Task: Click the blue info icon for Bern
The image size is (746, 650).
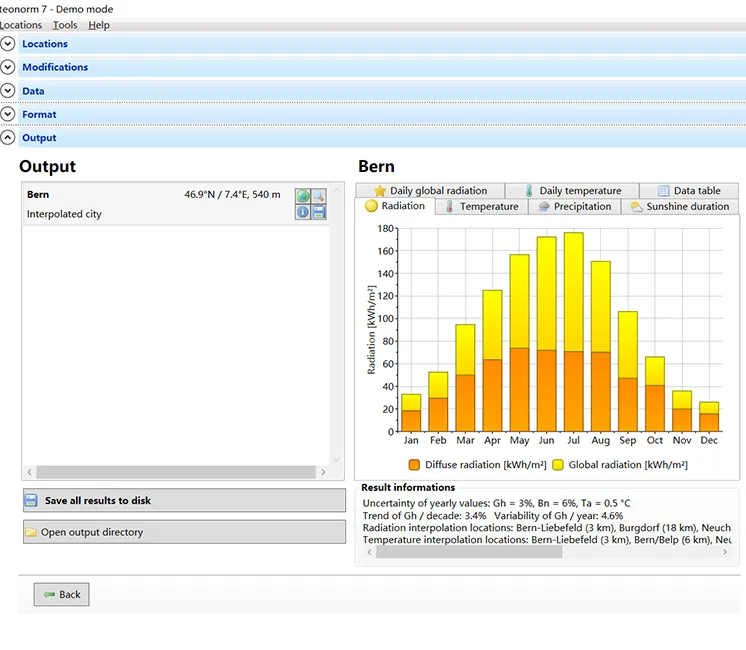Action: [x=302, y=212]
